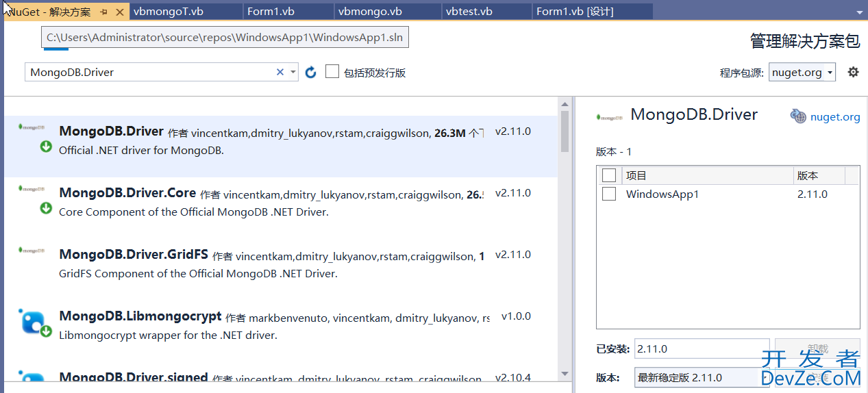Click the MongoDB.Driver title in detail pane
The image size is (868, 393).
[694, 114]
